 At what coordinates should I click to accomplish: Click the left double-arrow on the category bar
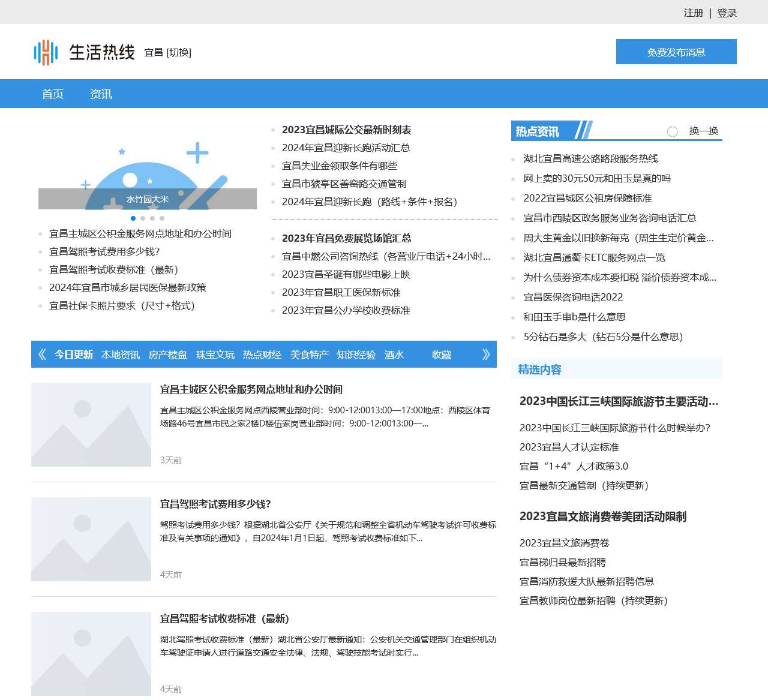[x=41, y=354]
